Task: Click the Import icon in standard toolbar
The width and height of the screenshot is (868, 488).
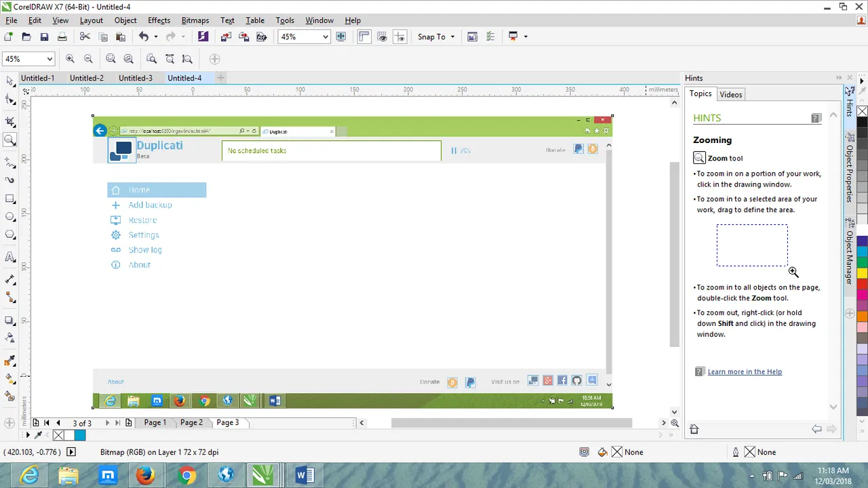Action: click(x=226, y=37)
